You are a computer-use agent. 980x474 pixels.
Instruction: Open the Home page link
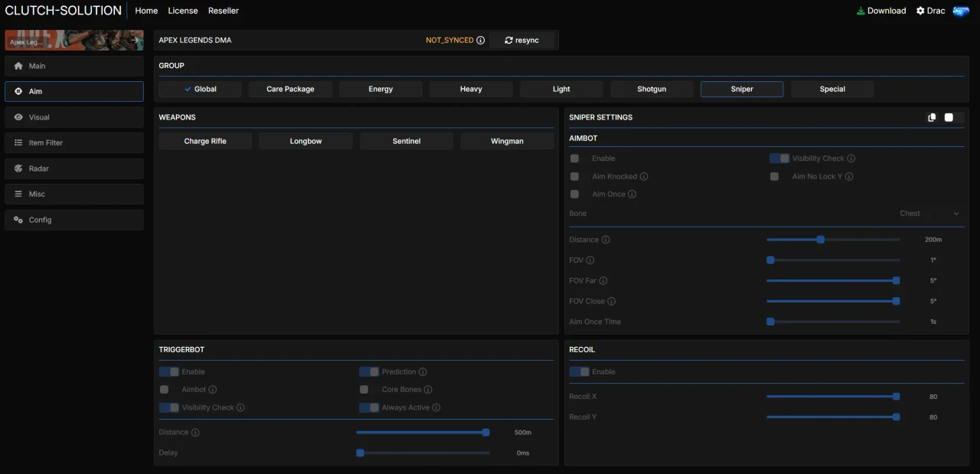pyautogui.click(x=146, y=11)
